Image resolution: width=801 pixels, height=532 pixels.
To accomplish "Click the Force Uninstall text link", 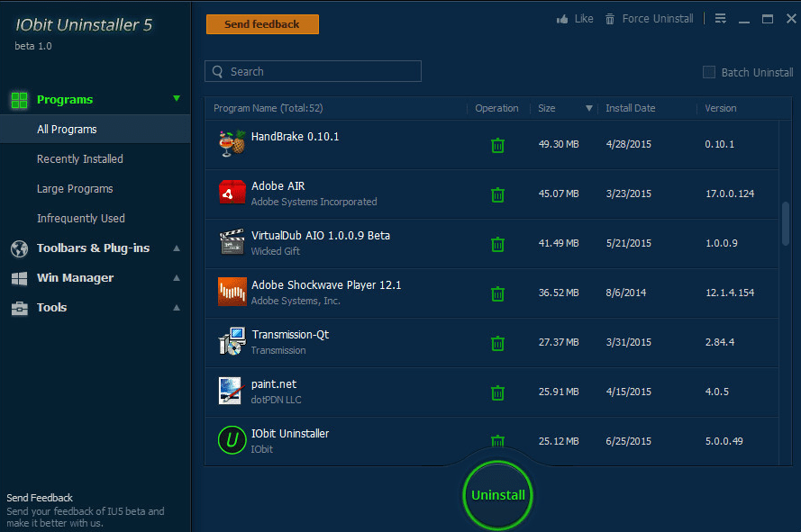I will [x=658, y=19].
